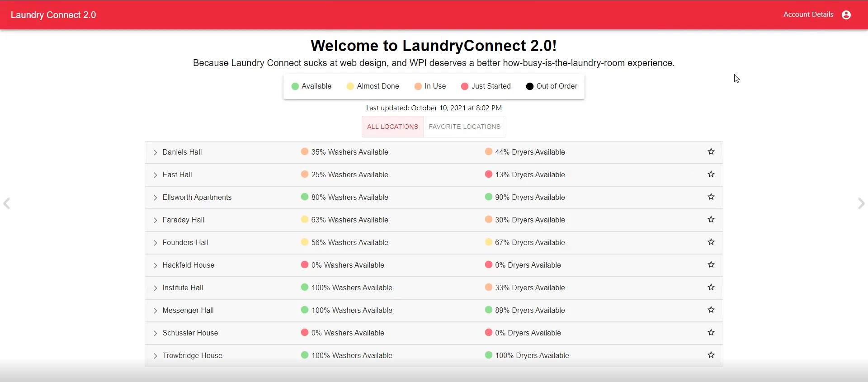Click the green Available legend dot
The image size is (868, 382).
295,86
